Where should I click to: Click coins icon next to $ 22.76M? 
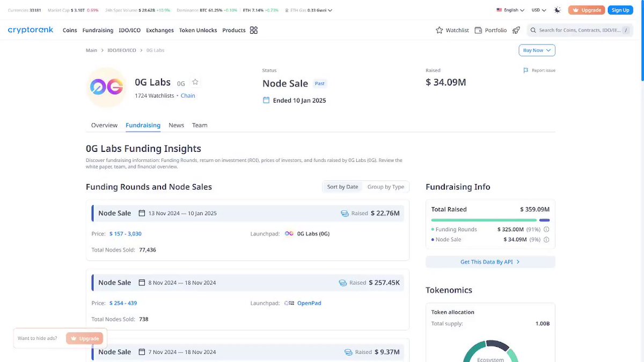345,213
